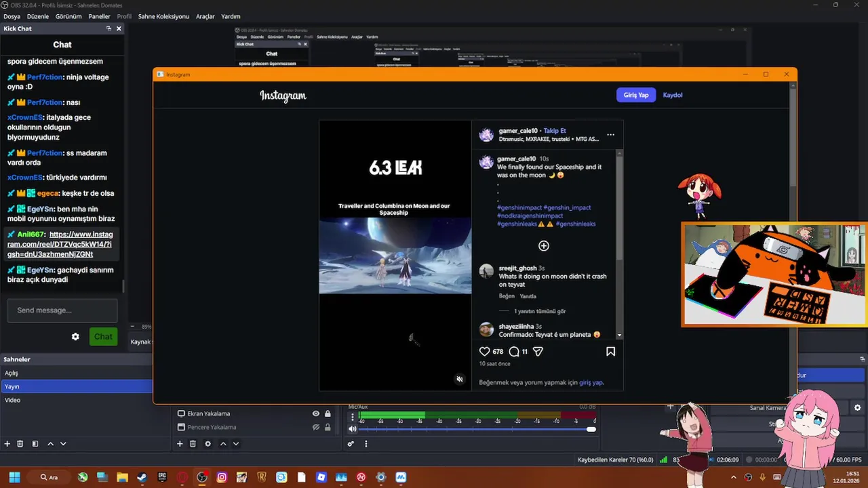Switch to OBS Studio taskbar icon
Screen dimensions: 868x488
[x=201, y=477]
